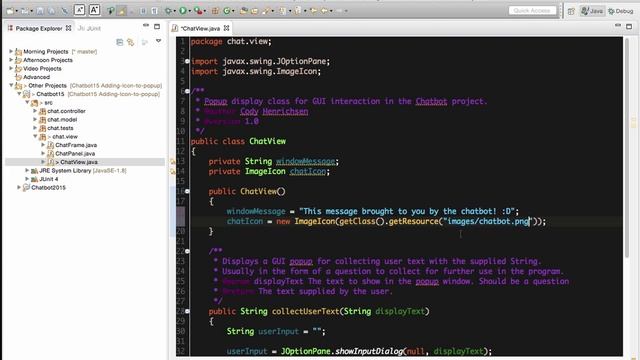
Task: Select the Advanced working set
Action: [x=36, y=77]
